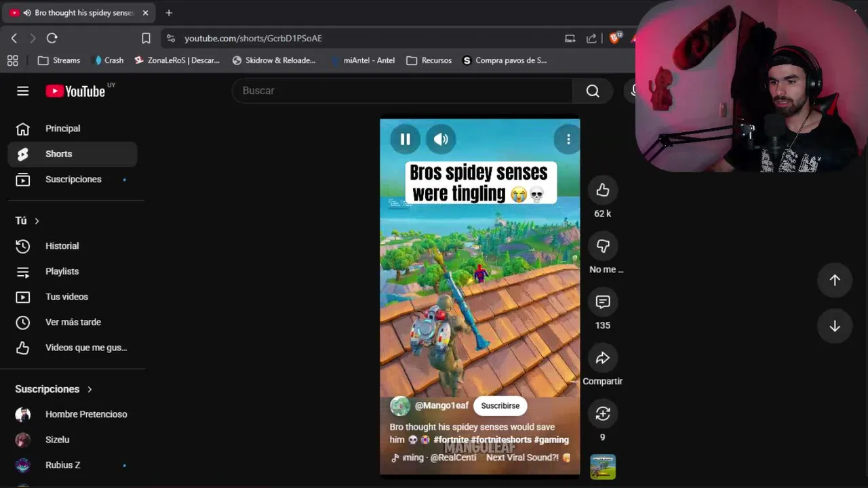Image resolution: width=868 pixels, height=488 pixels.
Task: Go to next Short with down arrow
Action: point(835,326)
